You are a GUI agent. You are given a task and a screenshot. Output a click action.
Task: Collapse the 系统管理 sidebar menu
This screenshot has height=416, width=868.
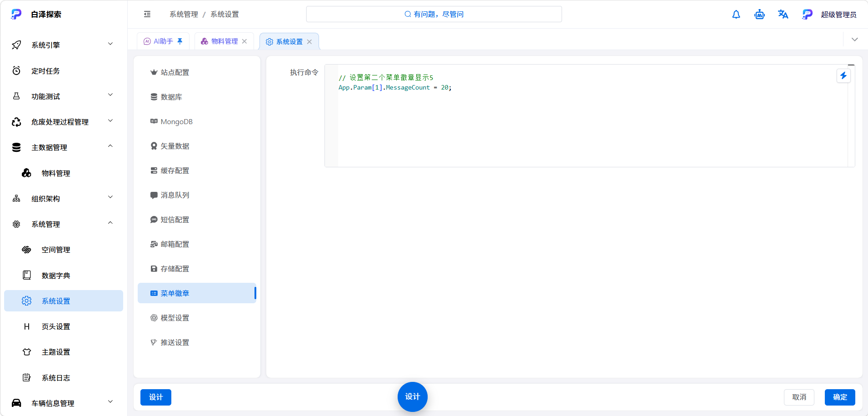[64, 224]
